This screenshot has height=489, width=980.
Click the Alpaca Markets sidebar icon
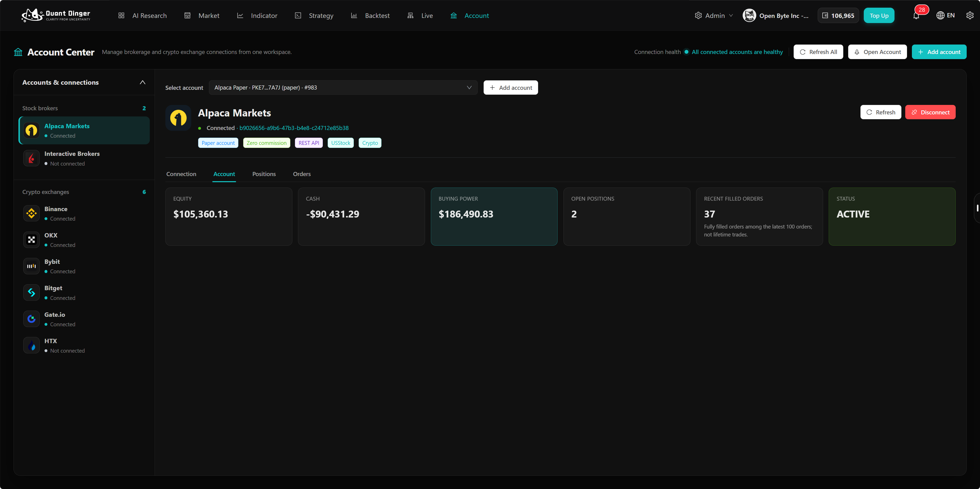(31, 131)
